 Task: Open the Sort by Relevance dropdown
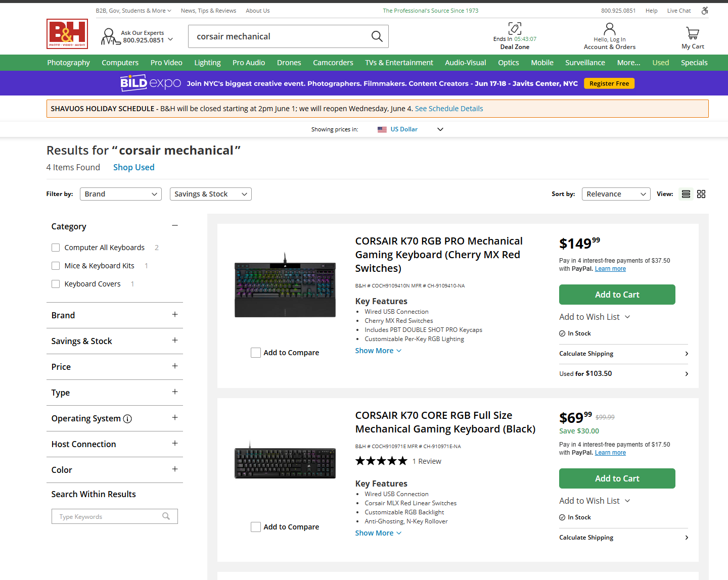point(616,194)
